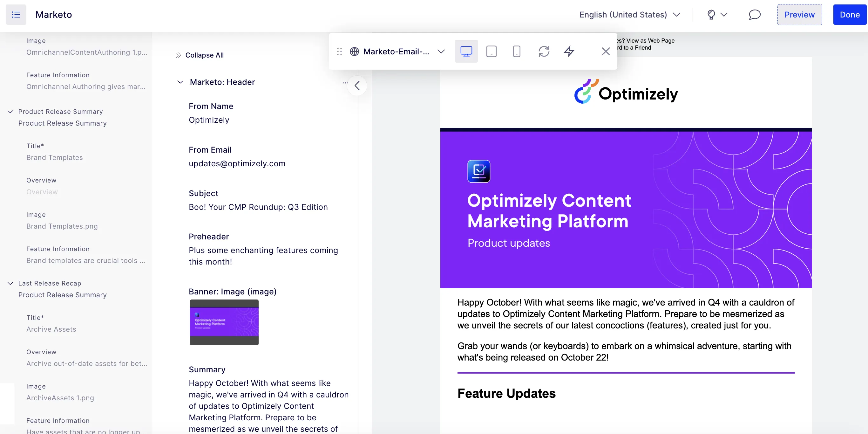Switch to tablet preview device icon
Screen dimensions: 868x434
coord(491,51)
